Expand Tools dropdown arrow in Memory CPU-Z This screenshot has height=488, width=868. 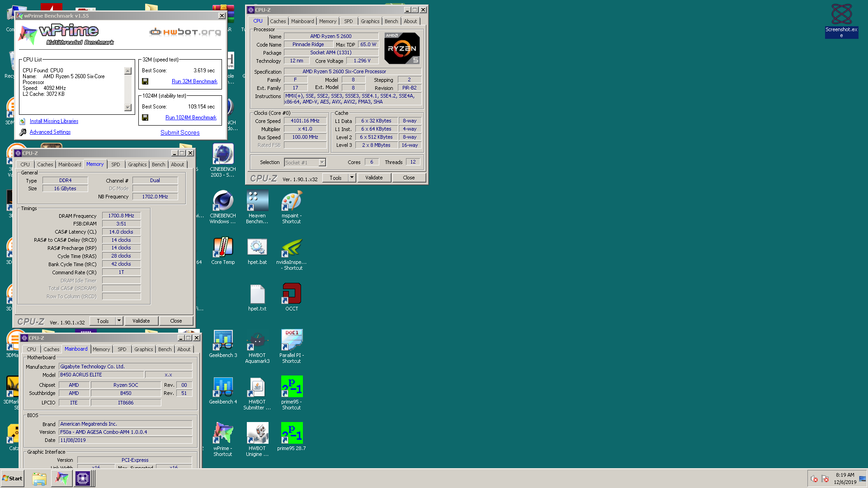point(119,321)
